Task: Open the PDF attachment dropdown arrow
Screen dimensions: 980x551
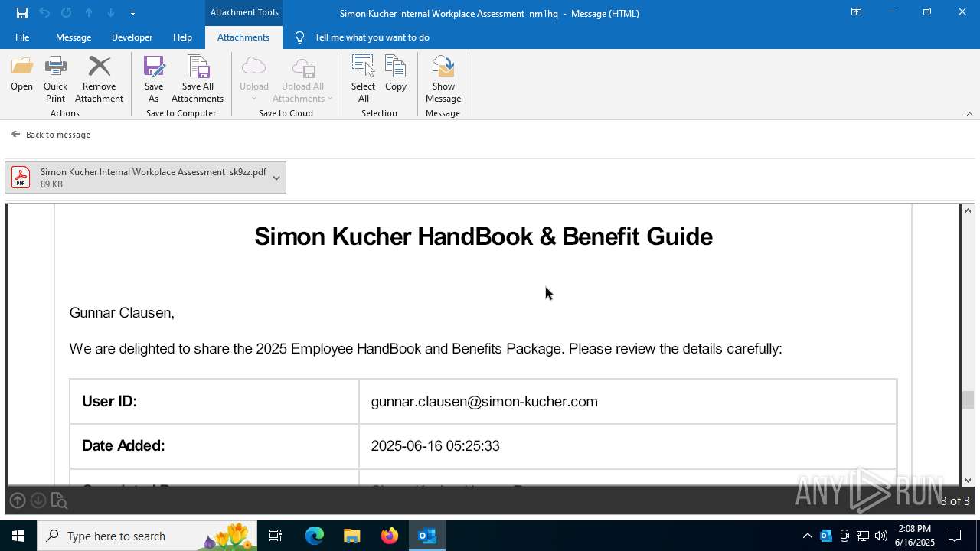Action: pyautogui.click(x=276, y=178)
